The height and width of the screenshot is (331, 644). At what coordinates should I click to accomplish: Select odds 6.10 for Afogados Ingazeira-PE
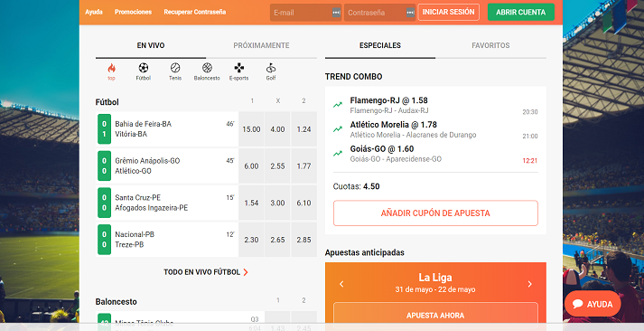point(303,203)
